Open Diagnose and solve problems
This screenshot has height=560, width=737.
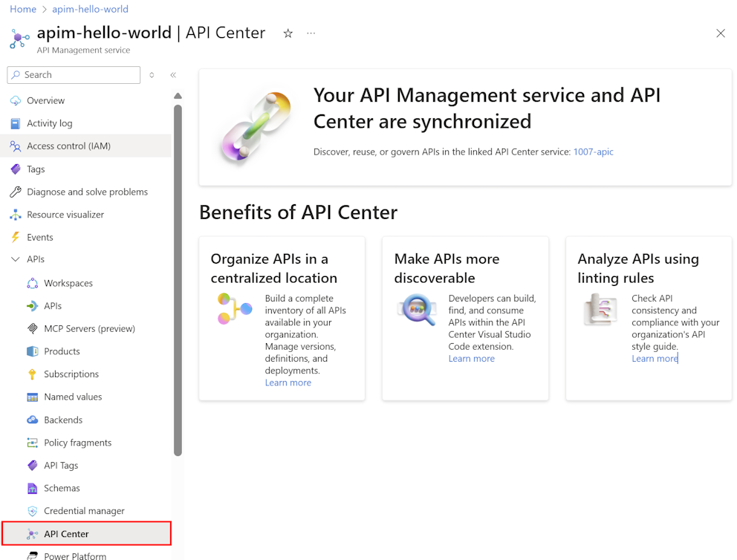point(85,192)
